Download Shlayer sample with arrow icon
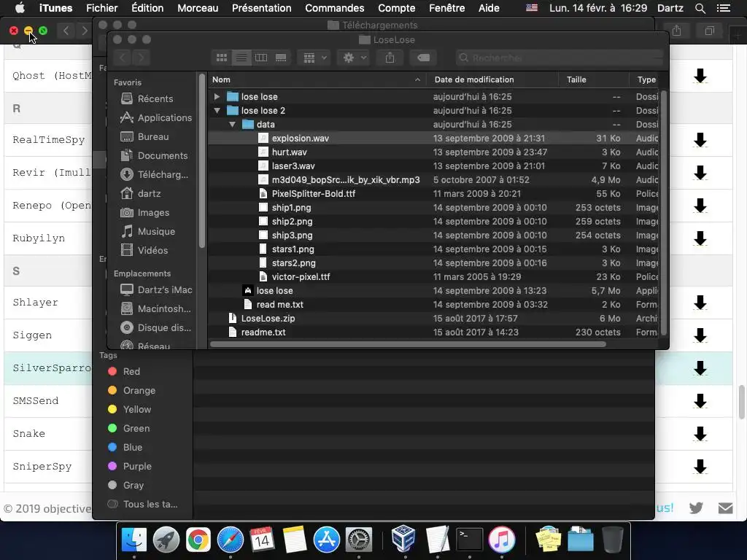747x560 pixels. pos(700,303)
